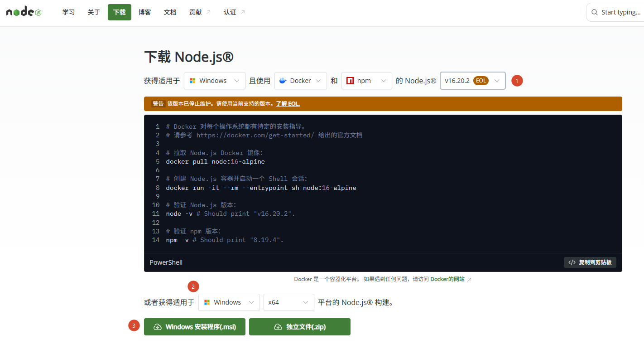Image resolution: width=644 pixels, height=349 pixels.
Task: Click the "# 拉取 Node.js Docker 镜像:" comment
Action: point(214,153)
